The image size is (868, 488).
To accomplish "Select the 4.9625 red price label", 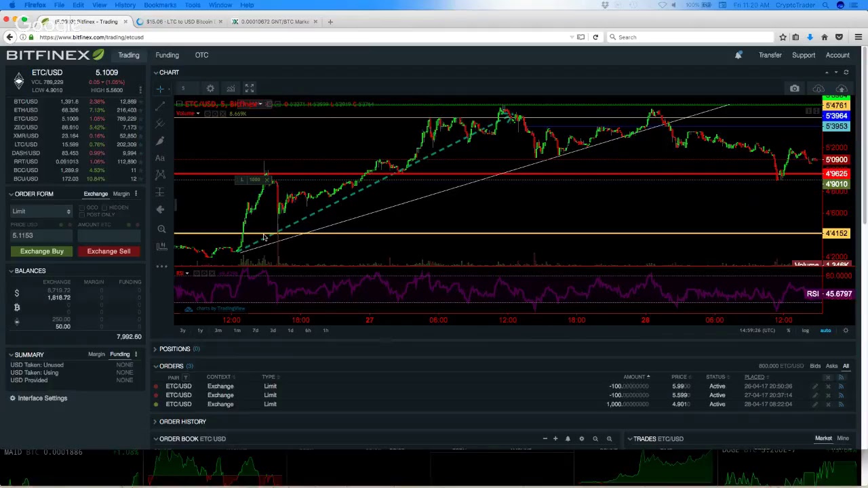I will pyautogui.click(x=835, y=174).
